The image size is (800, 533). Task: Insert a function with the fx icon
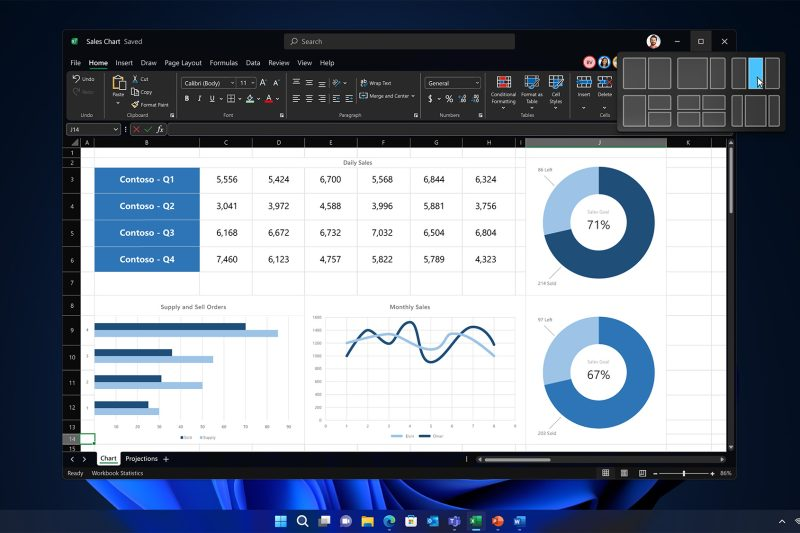point(160,130)
